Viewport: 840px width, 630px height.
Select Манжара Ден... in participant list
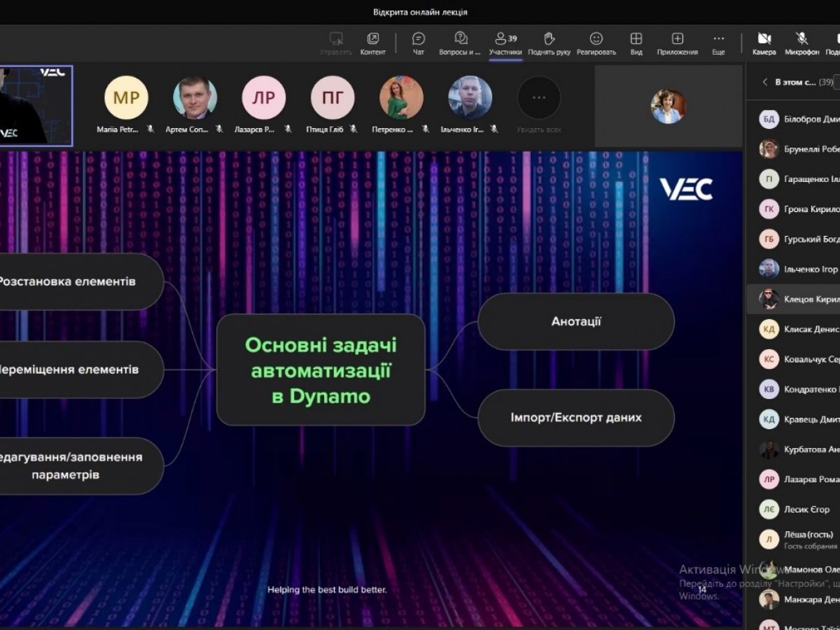tap(793, 600)
